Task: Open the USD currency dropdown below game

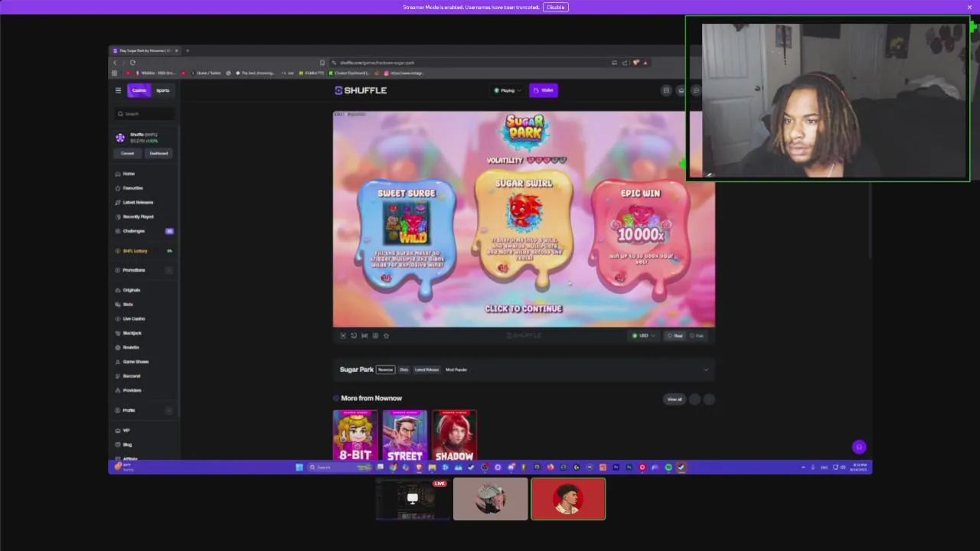Action: click(643, 335)
